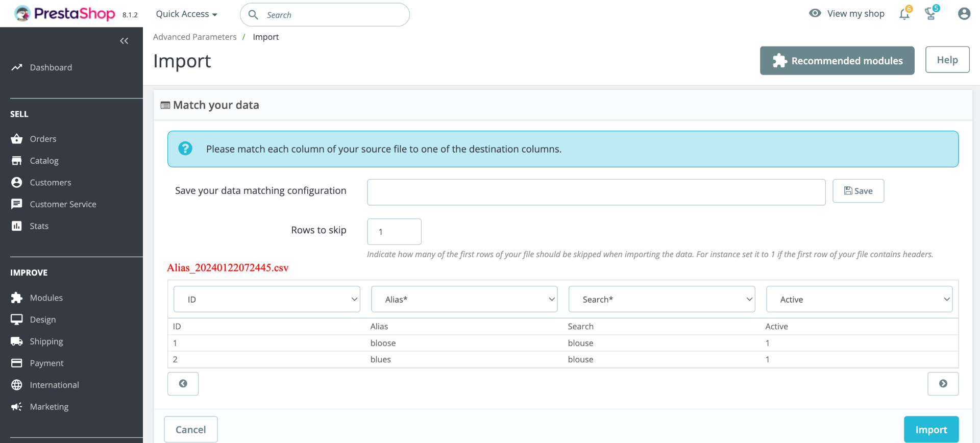Go to next columns with right arrow
The image size is (980, 443).
tap(943, 384)
